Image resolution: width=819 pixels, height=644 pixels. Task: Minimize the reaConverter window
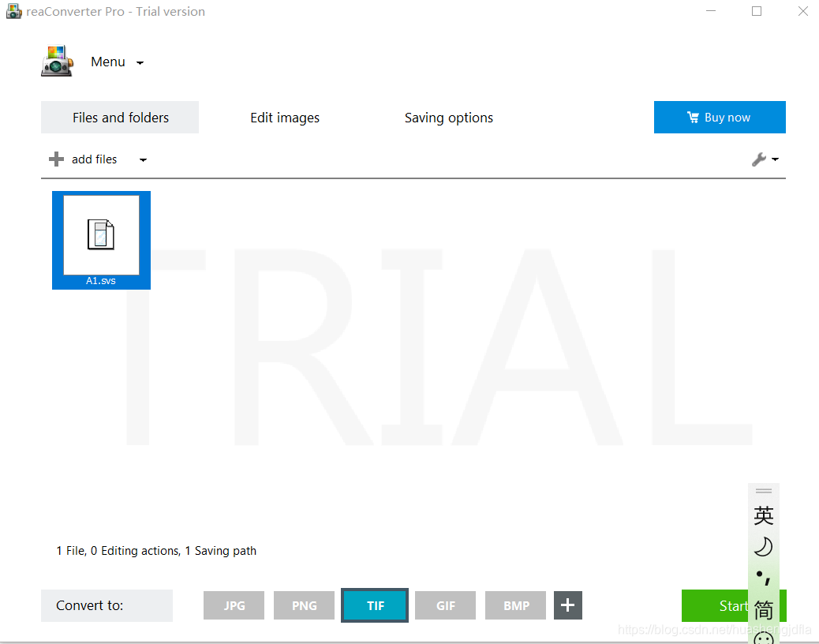pyautogui.click(x=710, y=11)
